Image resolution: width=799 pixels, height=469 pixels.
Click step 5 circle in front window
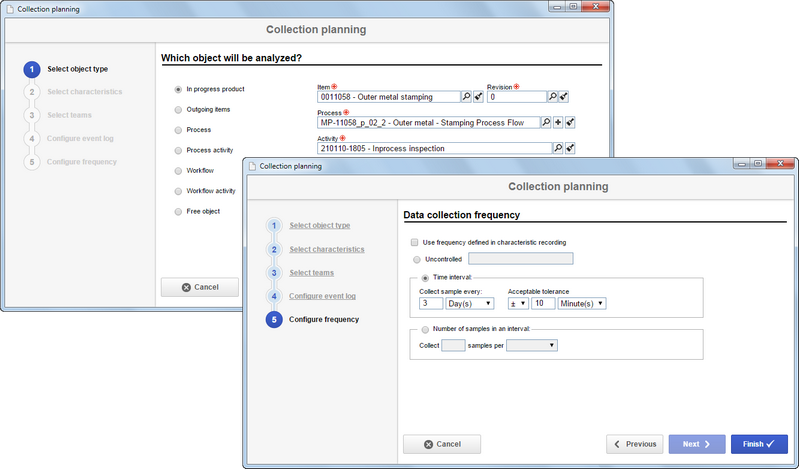(274, 320)
